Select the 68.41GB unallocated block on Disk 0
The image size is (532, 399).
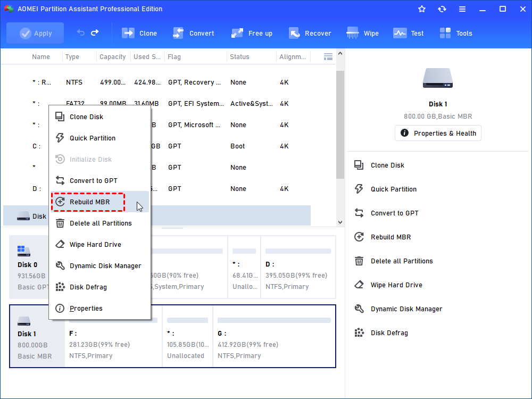(x=244, y=267)
